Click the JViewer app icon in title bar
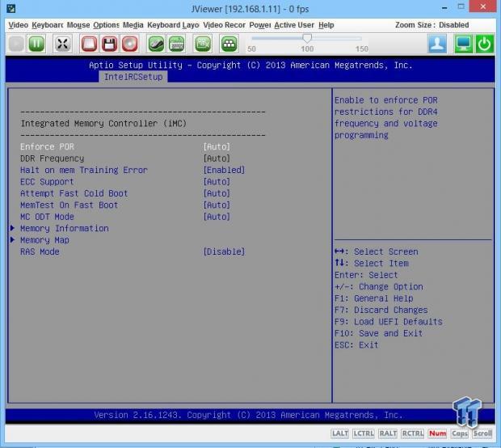 click(11, 8)
